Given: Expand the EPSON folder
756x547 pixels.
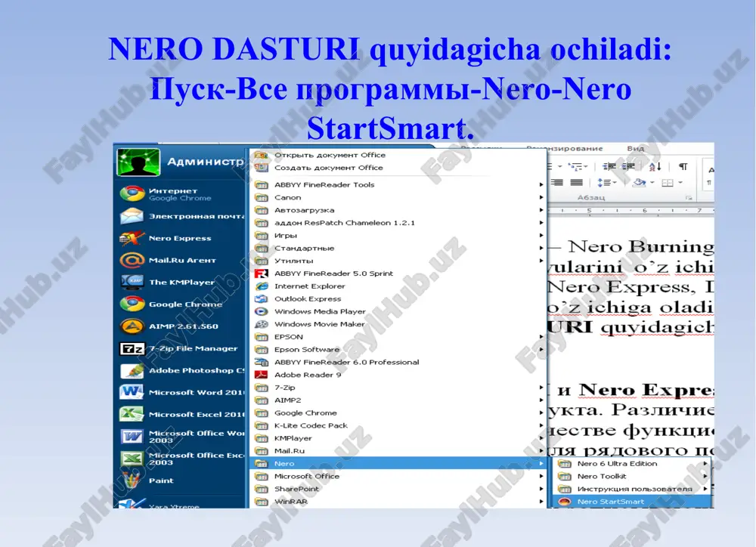Looking at the screenshot, I should pos(396,337).
